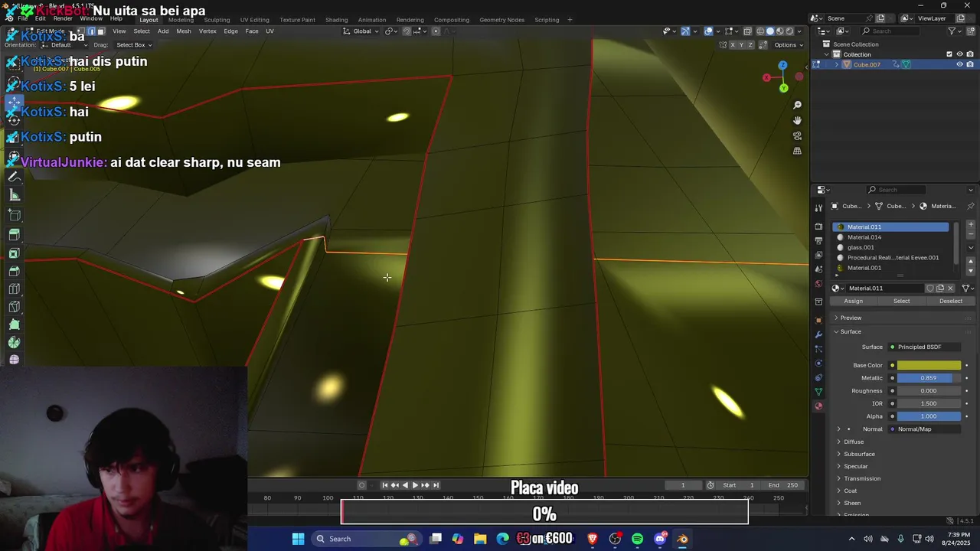The image size is (980, 551).
Task: Select edge select mode icon
Action: pyautogui.click(x=91, y=31)
